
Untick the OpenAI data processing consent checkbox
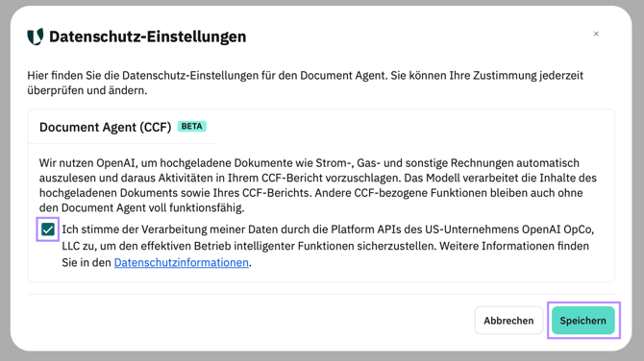[48, 229]
